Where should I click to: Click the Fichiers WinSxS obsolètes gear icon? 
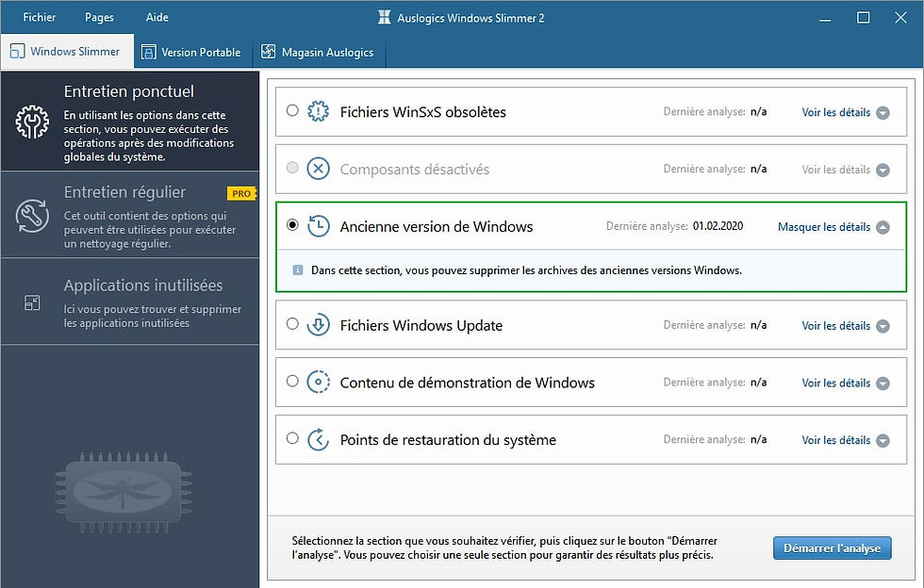pos(319,111)
